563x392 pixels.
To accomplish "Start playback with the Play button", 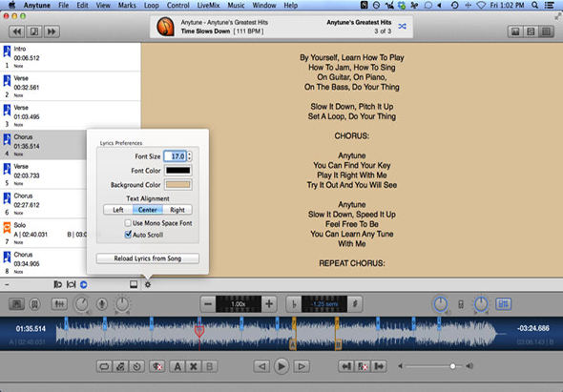I will tap(281, 366).
